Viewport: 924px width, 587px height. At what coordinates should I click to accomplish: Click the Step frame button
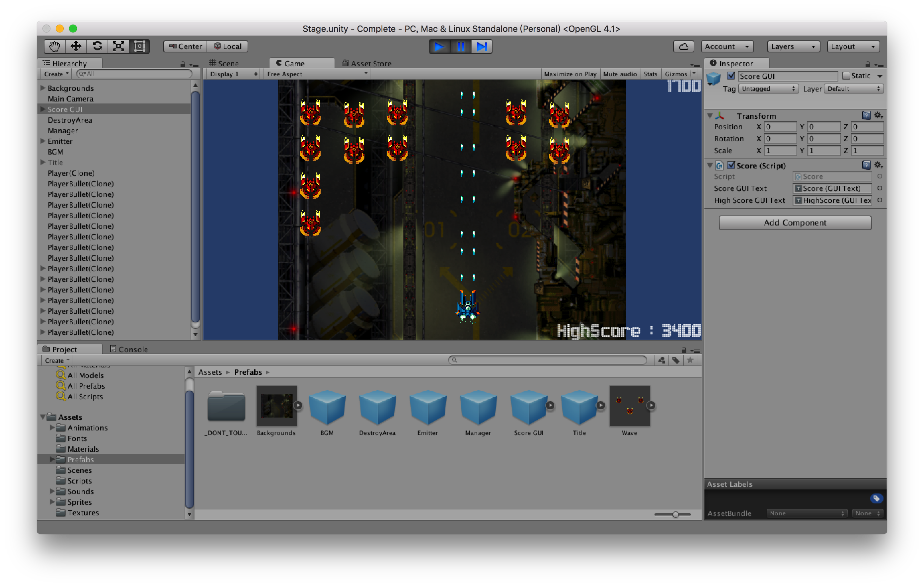click(482, 46)
